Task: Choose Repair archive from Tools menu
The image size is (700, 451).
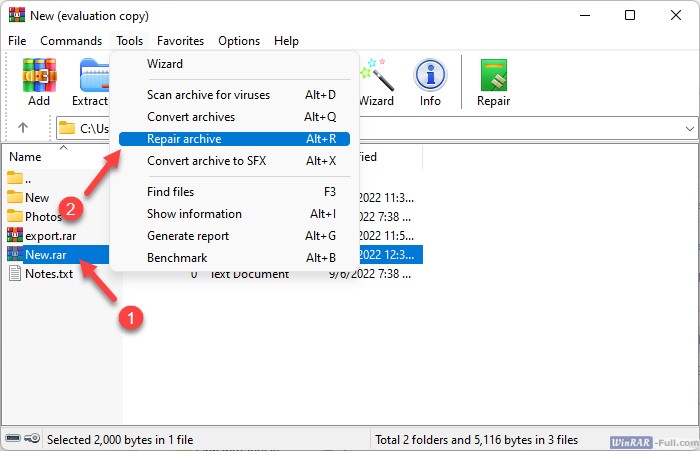Action: tap(184, 139)
